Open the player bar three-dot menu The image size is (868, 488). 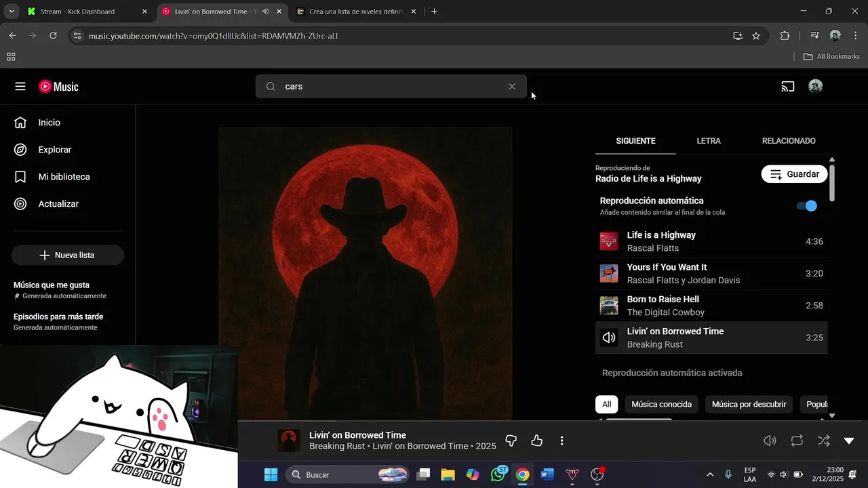[561, 441]
